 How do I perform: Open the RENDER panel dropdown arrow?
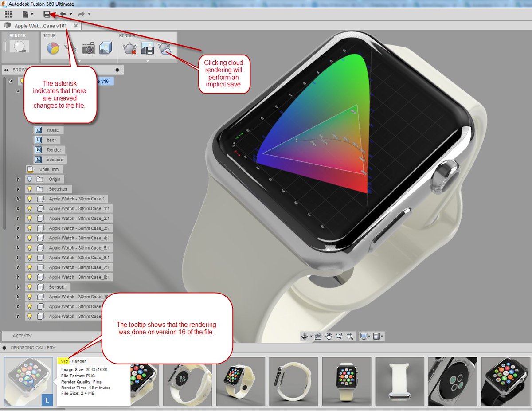(147, 61)
